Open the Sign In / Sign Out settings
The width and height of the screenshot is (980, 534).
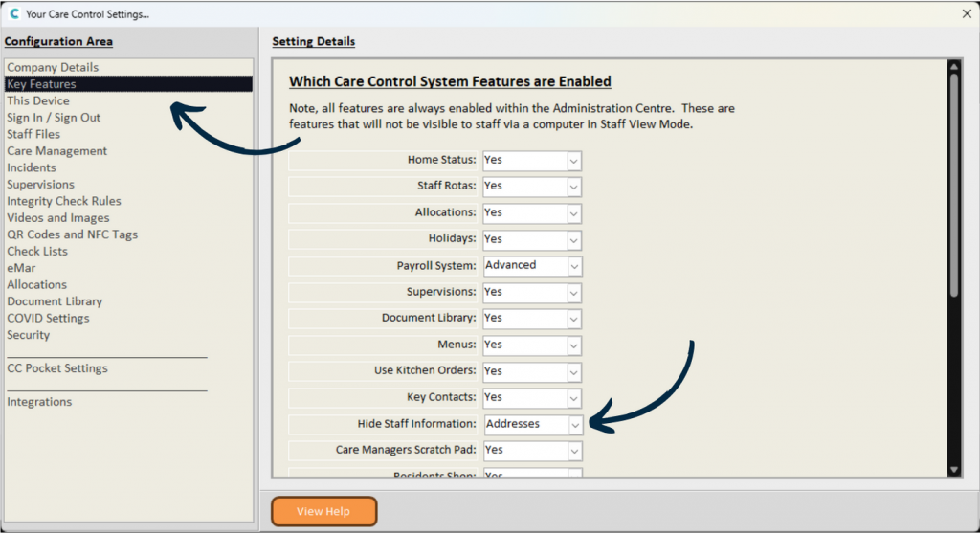pyautogui.click(x=54, y=118)
